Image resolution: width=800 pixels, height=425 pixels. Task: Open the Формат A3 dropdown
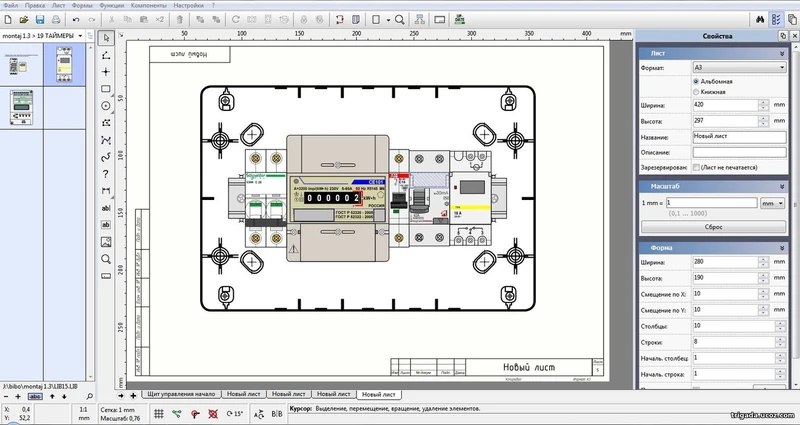738,66
